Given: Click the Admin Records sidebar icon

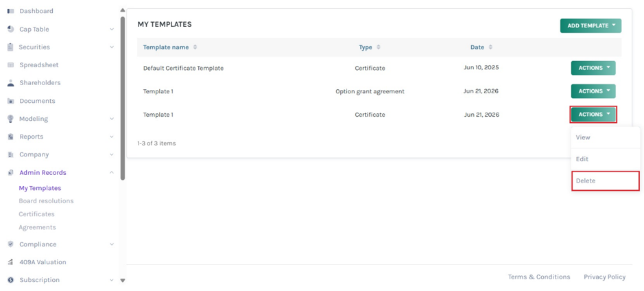Looking at the screenshot, I should click(11, 173).
